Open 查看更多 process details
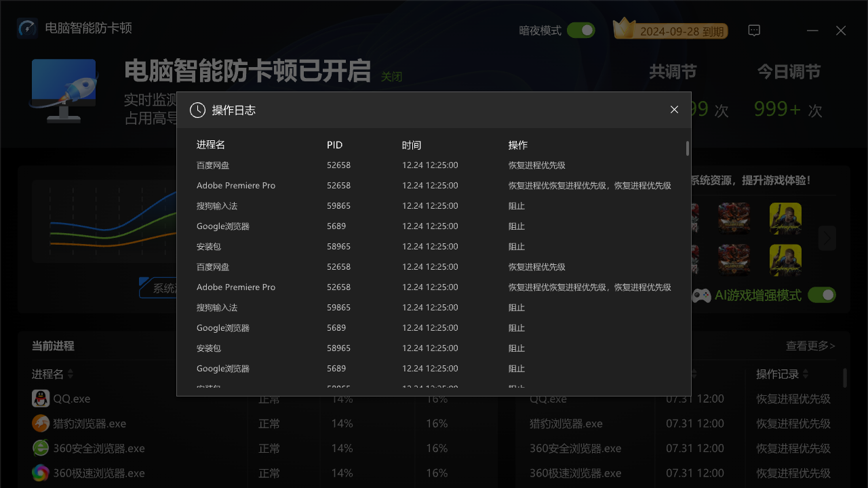868x488 pixels. coord(810,346)
